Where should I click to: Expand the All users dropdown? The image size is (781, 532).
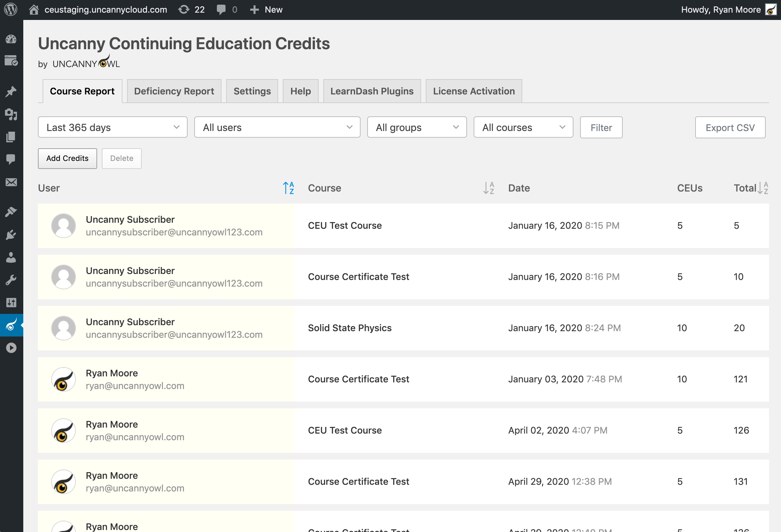point(277,127)
